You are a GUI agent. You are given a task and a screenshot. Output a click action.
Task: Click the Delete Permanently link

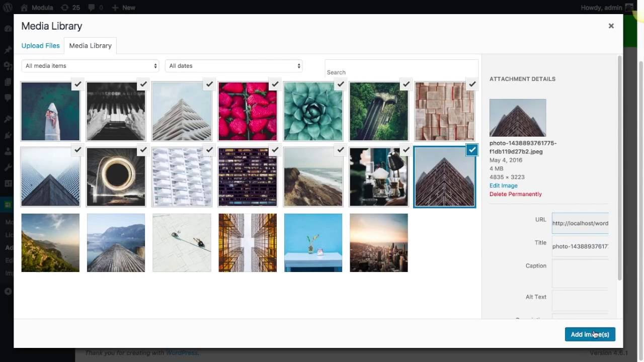pyautogui.click(x=515, y=194)
